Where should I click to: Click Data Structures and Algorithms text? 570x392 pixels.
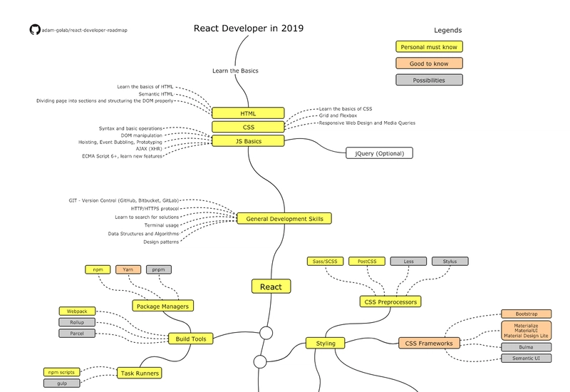click(144, 234)
